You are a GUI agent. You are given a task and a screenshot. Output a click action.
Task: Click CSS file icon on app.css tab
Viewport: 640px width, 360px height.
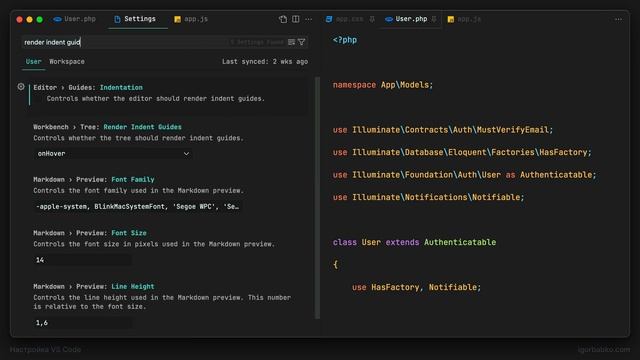pos(329,19)
